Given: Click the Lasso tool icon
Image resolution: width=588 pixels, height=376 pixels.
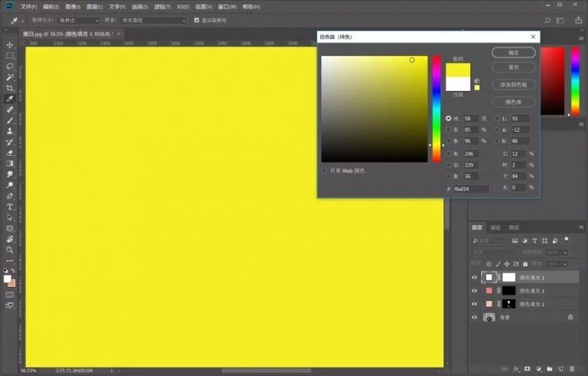Looking at the screenshot, I should tap(10, 67).
